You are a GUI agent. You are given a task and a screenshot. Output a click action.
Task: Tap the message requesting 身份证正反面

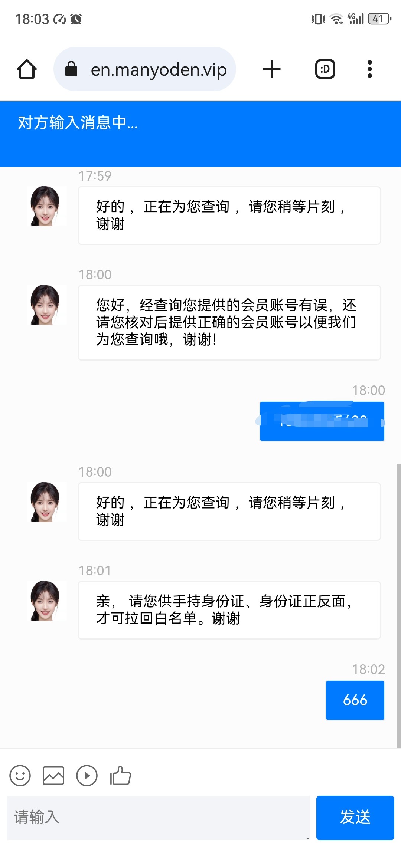pos(229,610)
